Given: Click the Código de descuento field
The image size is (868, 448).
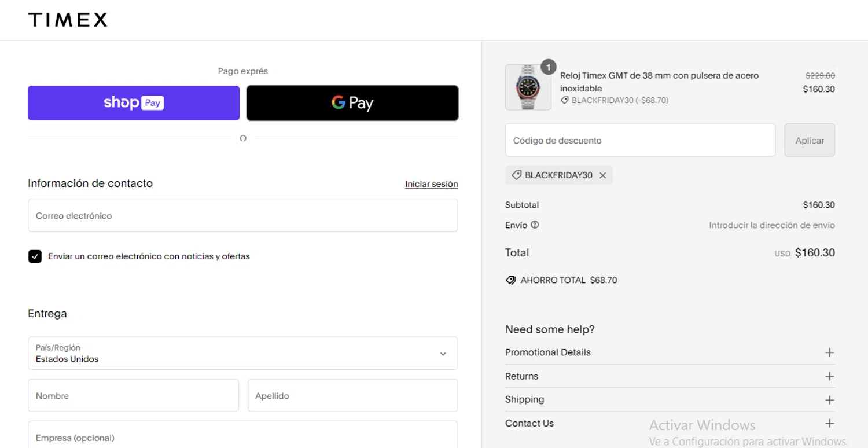Looking at the screenshot, I should click(x=640, y=140).
